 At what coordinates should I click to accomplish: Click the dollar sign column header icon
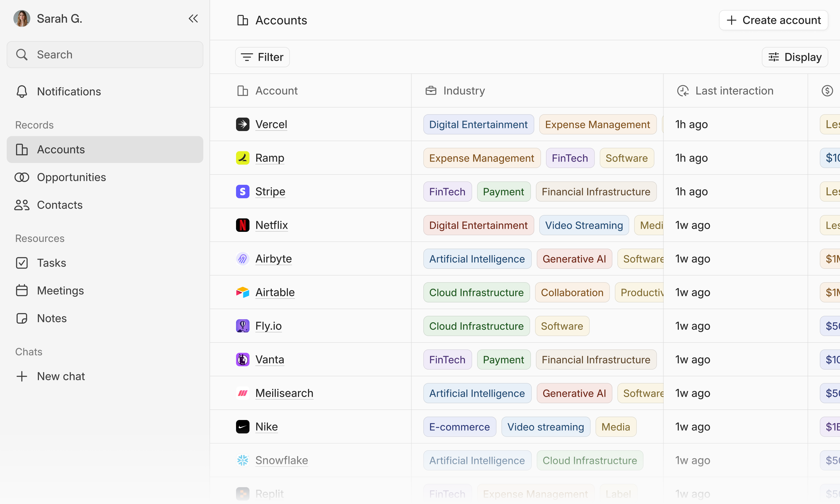tap(827, 91)
